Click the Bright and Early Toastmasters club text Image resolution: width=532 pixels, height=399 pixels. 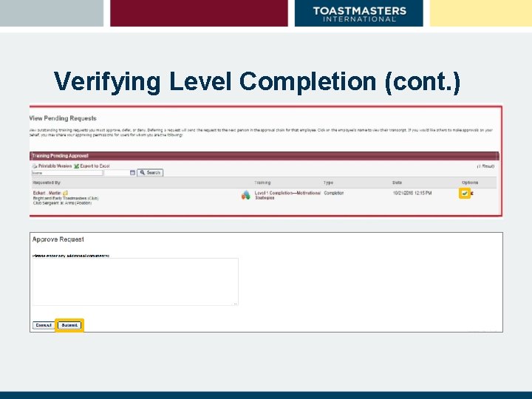point(66,198)
